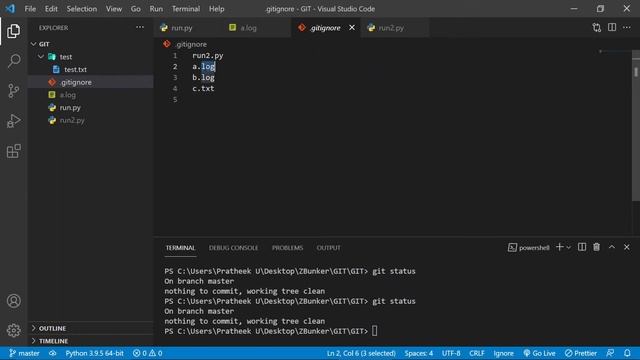Open test.txt in explorer
Image resolution: width=640 pixels, height=360 pixels.
[x=91, y=69]
